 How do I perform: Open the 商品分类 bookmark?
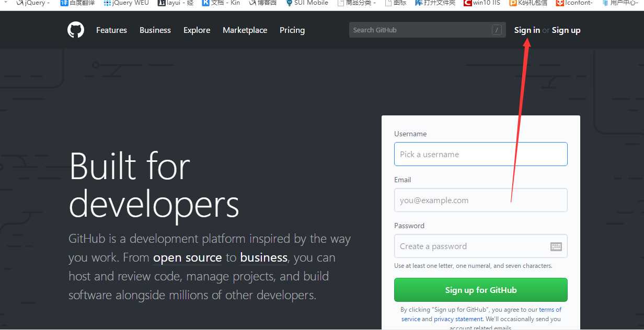[356, 3]
